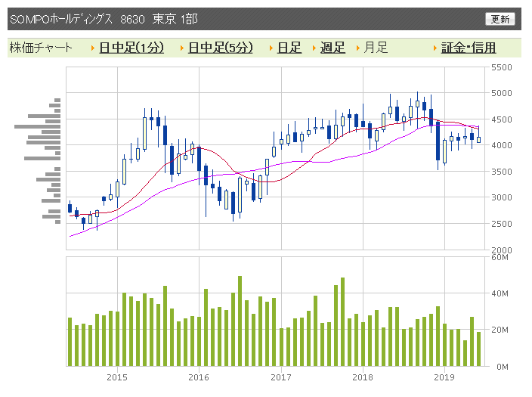Click orange arrow beside 月足
Viewport: 532px width, 397px height.
[358, 48]
